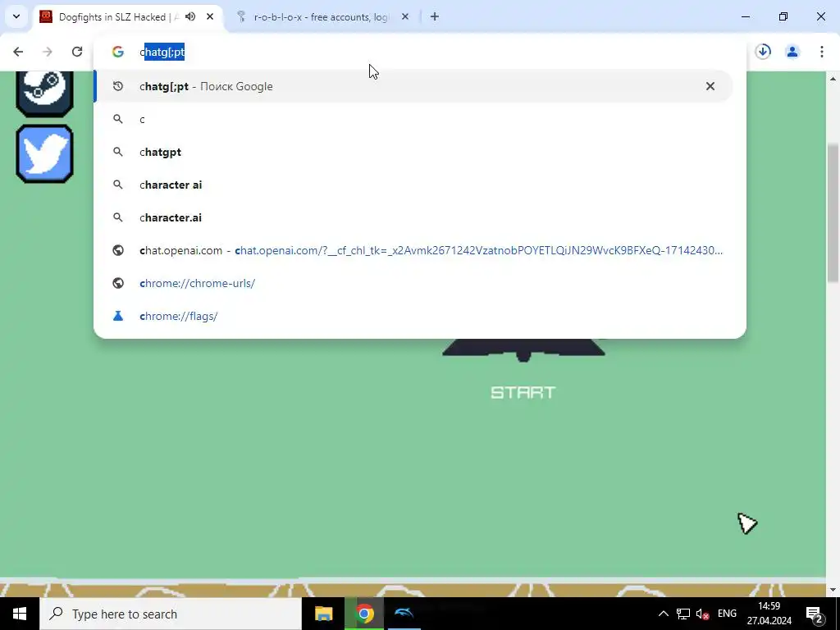Open the Chrome profile avatar
The height and width of the screenshot is (630, 840).
point(792,52)
